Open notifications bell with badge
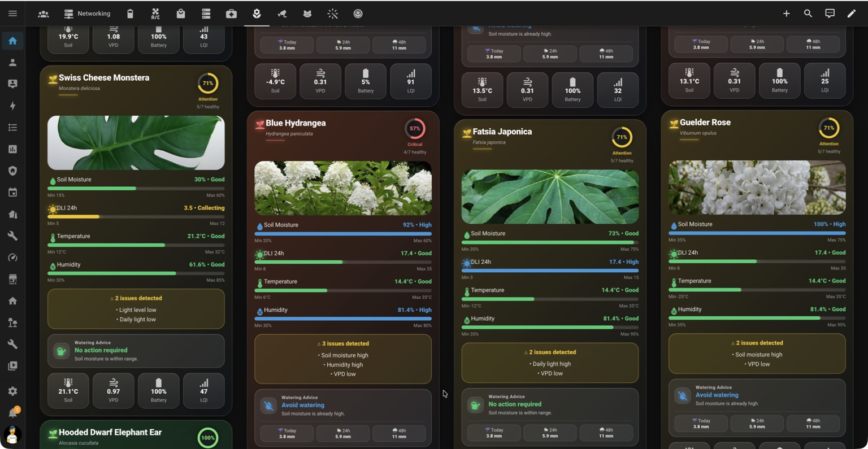Image resolution: width=868 pixels, height=449 pixels. pyautogui.click(x=12, y=413)
